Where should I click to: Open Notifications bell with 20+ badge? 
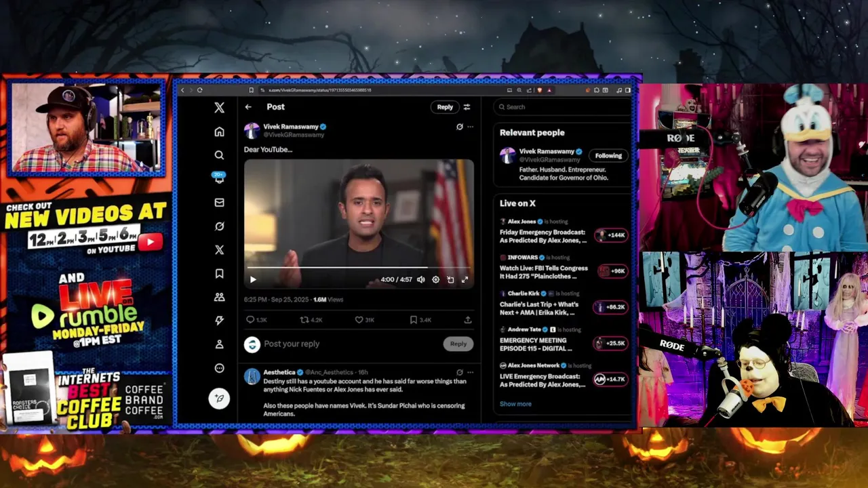(219, 178)
